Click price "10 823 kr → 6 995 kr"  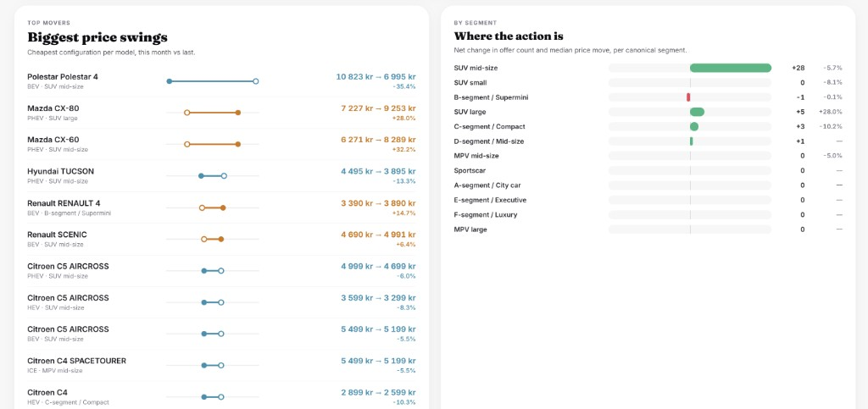(376, 77)
